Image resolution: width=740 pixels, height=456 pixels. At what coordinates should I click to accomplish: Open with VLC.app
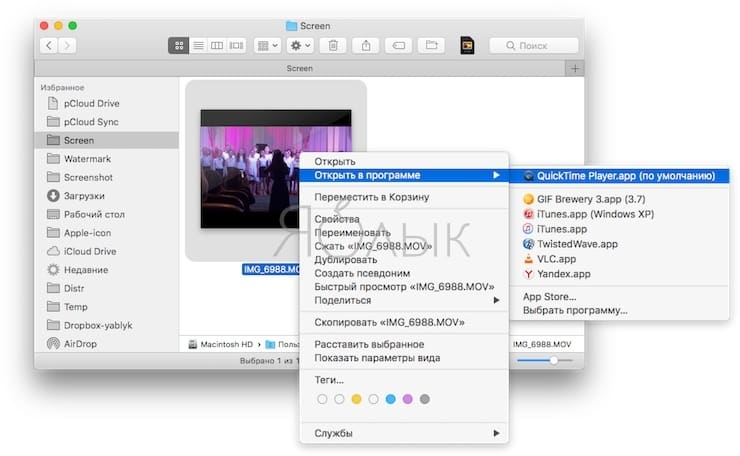click(x=620, y=259)
